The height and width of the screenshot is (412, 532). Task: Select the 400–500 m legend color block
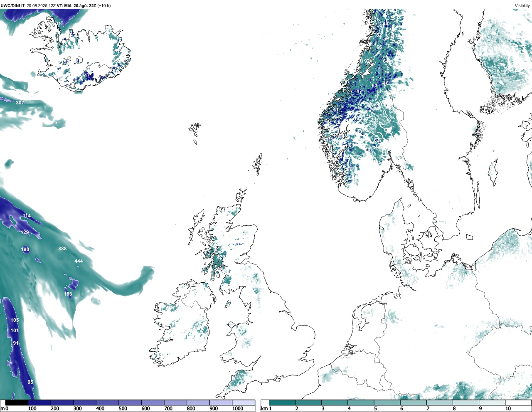click(107, 403)
